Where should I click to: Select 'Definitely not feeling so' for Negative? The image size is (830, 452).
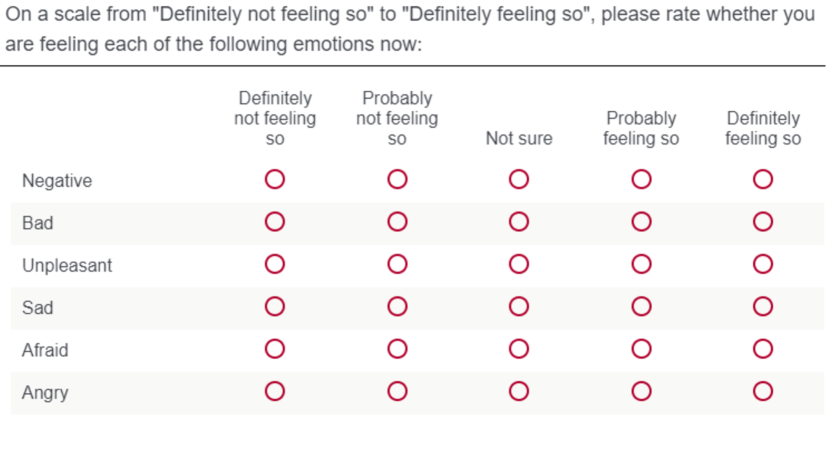[x=275, y=180]
